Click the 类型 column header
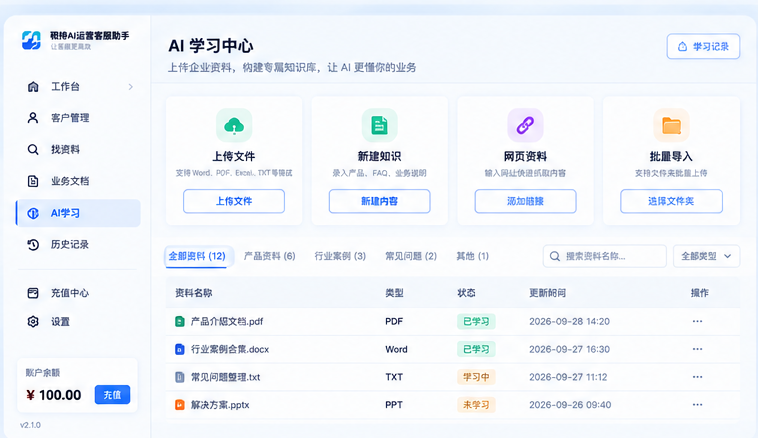758x438 pixels. coord(394,293)
